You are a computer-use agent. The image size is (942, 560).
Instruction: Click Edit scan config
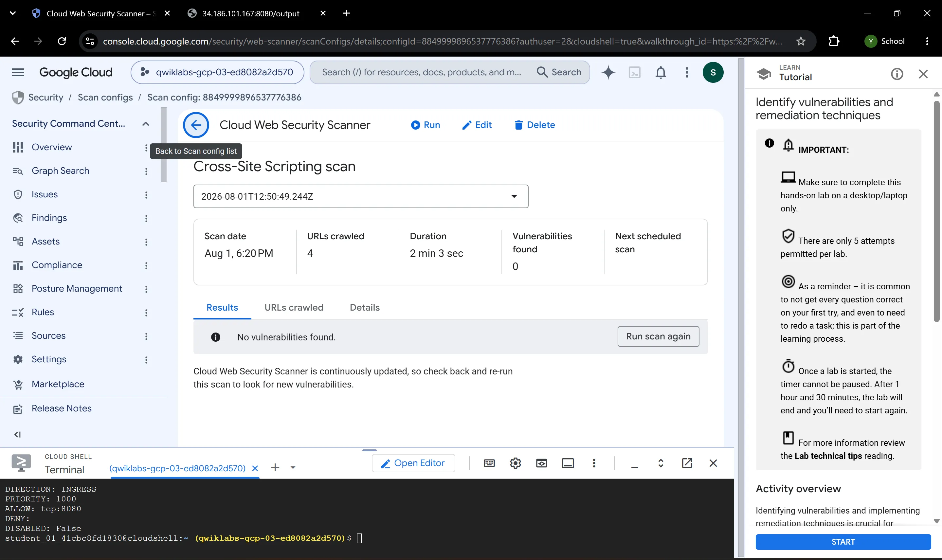(477, 125)
